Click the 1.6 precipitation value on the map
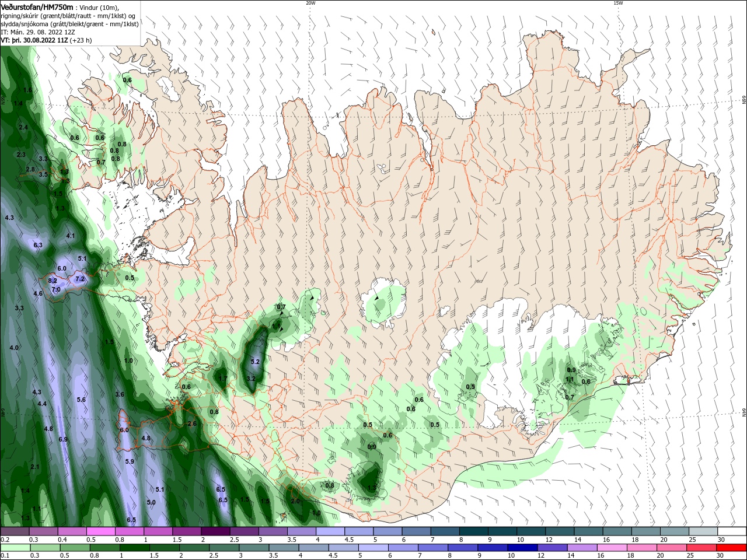This screenshot has width=747, height=560. pyautogui.click(x=27, y=90)
